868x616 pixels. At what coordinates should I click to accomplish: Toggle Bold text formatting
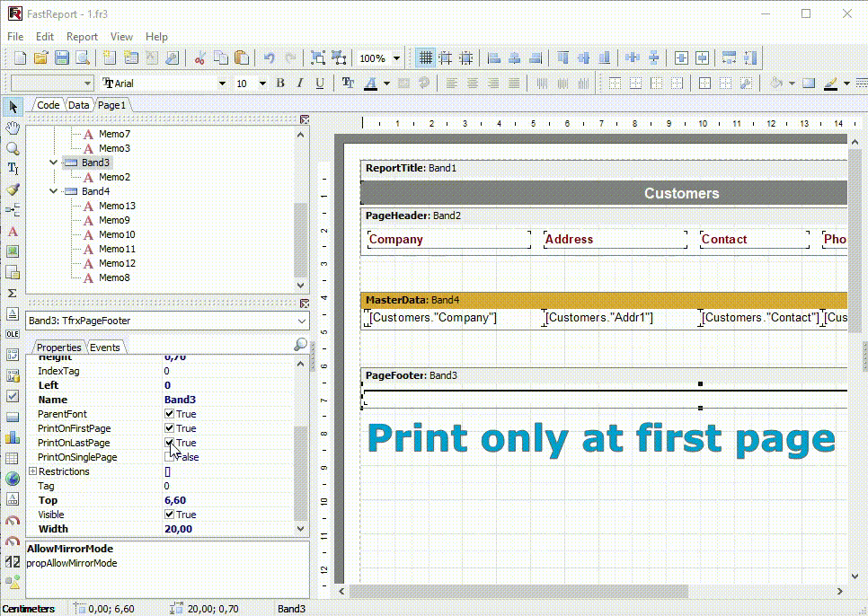(280, 84)
